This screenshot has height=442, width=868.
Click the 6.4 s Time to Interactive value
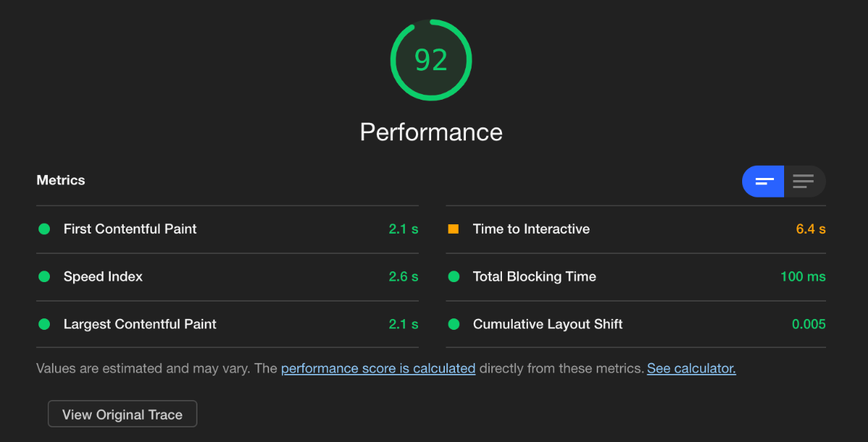tap(811, 229)
